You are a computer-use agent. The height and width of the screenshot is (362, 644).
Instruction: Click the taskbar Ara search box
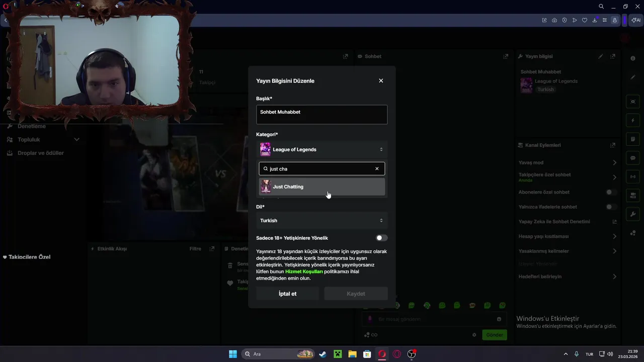278,354
